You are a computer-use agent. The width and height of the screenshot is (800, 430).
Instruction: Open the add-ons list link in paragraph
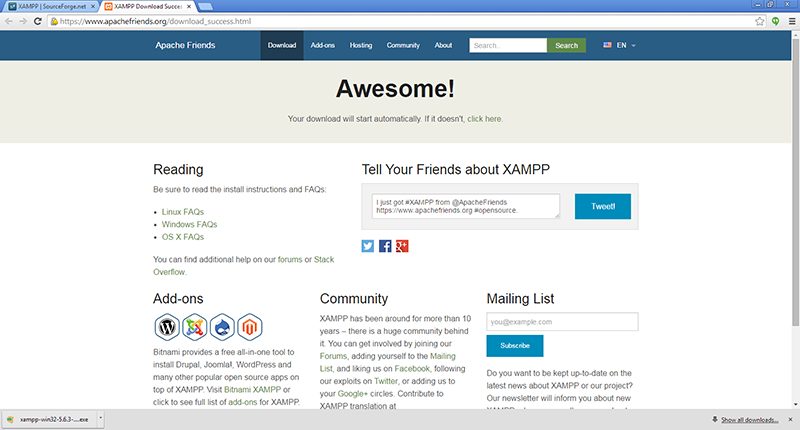[242, 402]
